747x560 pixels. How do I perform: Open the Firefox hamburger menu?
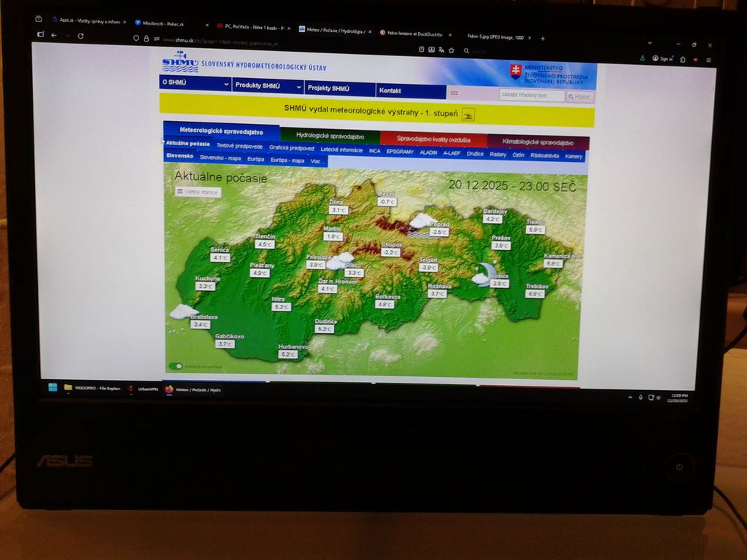pyautogui.click(x=708, y=60)
